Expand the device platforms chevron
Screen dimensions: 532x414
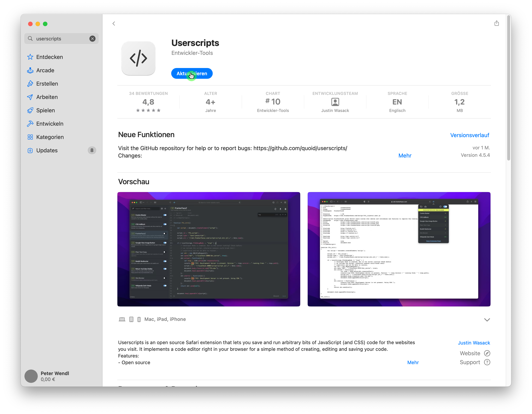pyautogui.click(x=487, y=320)
